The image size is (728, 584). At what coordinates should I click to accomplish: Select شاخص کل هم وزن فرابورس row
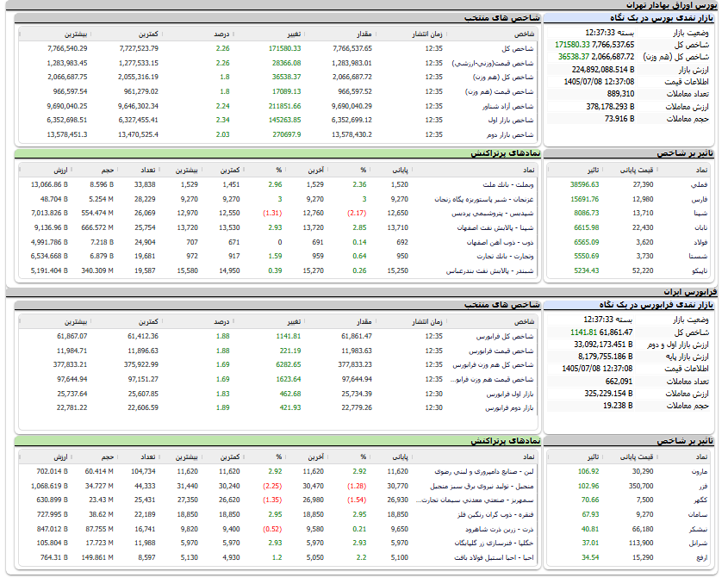click(x=278, y=365)
